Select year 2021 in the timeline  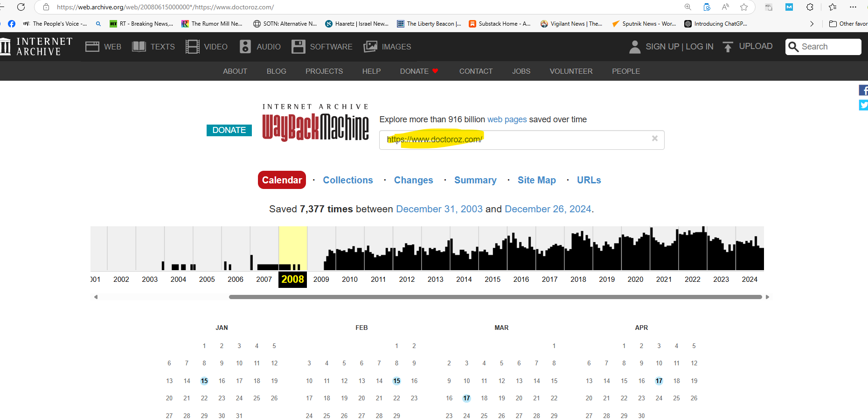pyautogui.click(x=664, y=279)
